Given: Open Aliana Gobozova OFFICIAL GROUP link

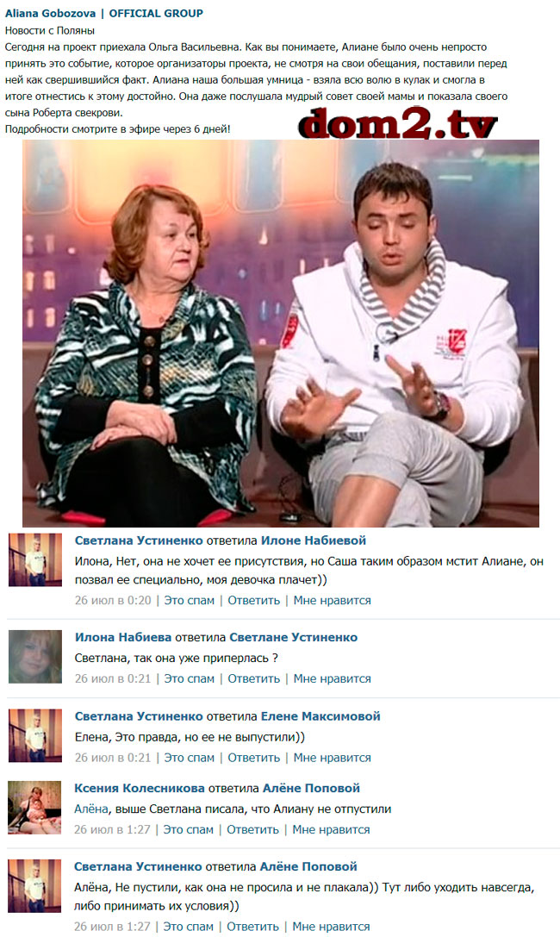Looking at the screenshot, I should (x=104, y=13).
